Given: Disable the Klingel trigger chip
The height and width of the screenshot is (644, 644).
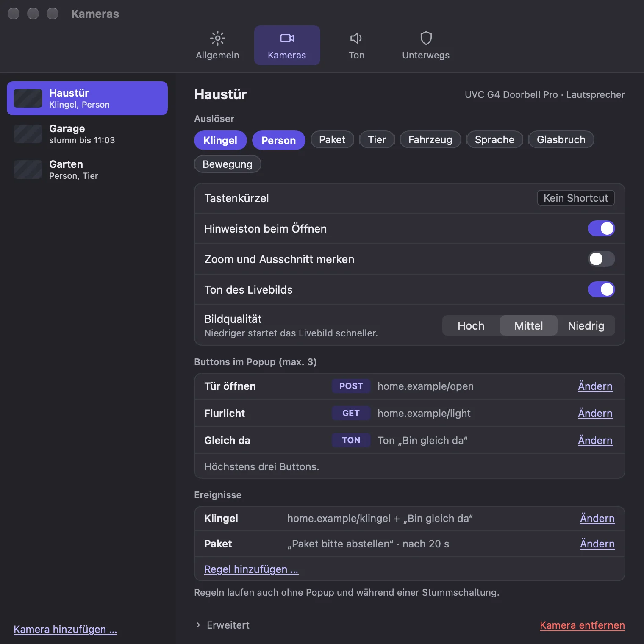Looking at the screenshot, I should pyautogui.click(x=220, y=140).
